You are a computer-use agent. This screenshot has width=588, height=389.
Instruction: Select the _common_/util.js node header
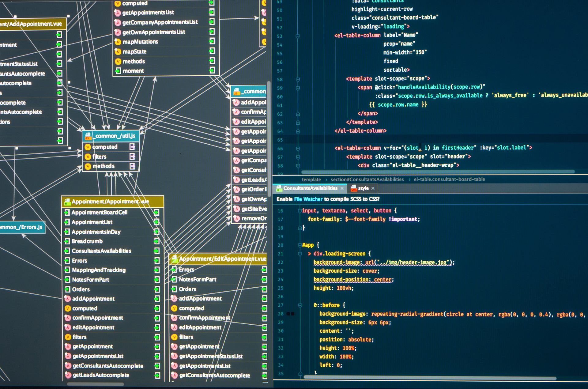coord(111,136)
